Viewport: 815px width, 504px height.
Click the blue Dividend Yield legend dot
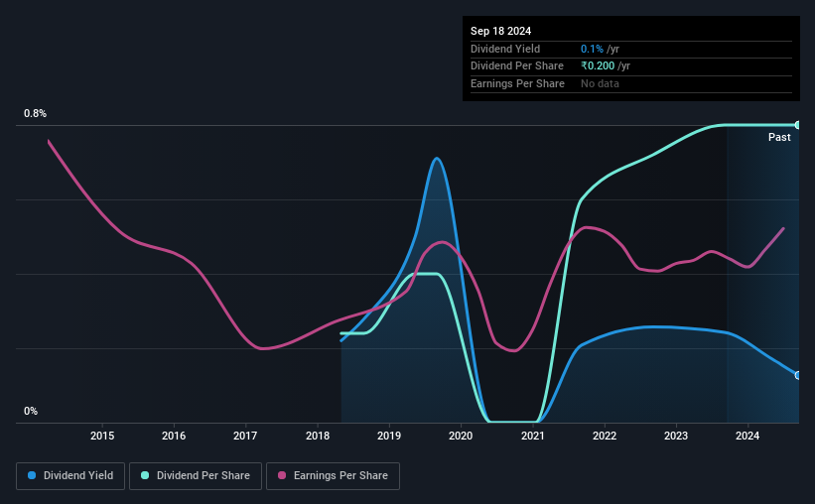(x=32, y=475)
